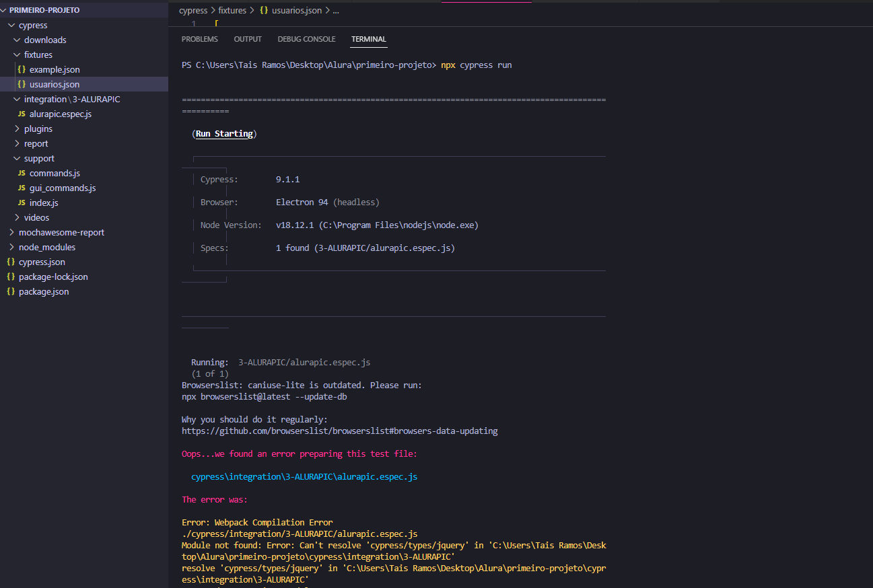Open package-lock.json file
The image size is (873, 588).
tap(53, 277)
